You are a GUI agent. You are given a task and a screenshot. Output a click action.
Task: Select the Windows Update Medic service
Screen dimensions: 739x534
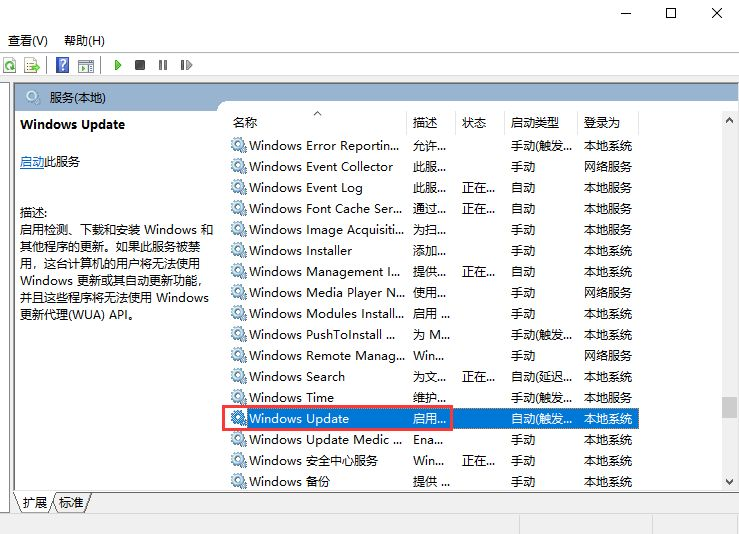318,439
